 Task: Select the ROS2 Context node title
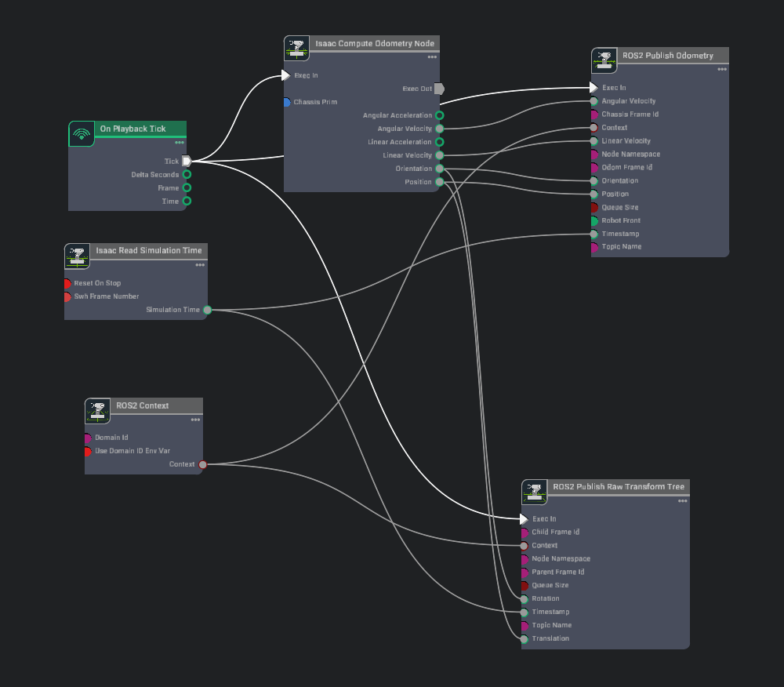pos(143,405)
